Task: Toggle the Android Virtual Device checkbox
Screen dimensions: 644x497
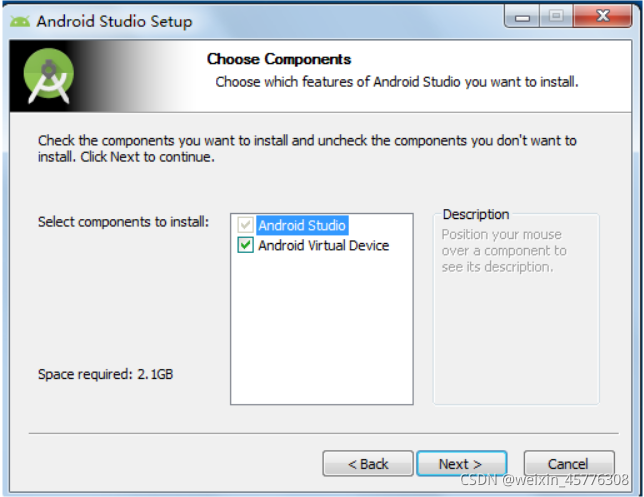Action: click(245, 245)
